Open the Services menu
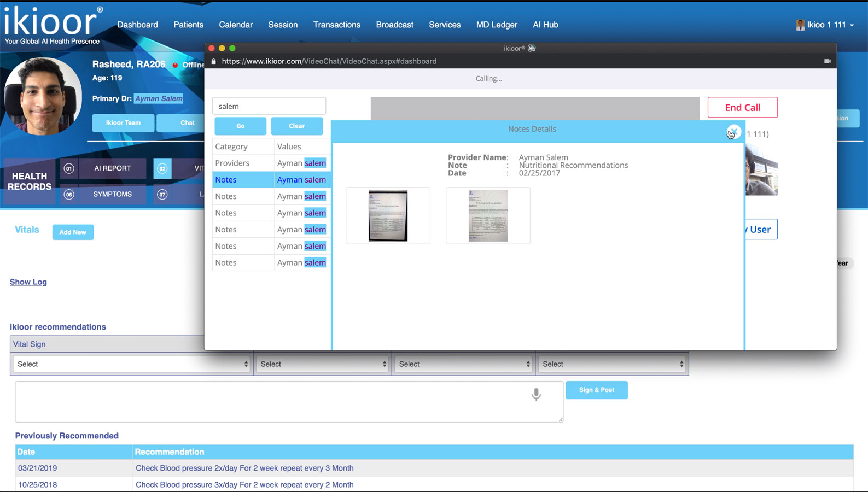 [x=445, y=25]
